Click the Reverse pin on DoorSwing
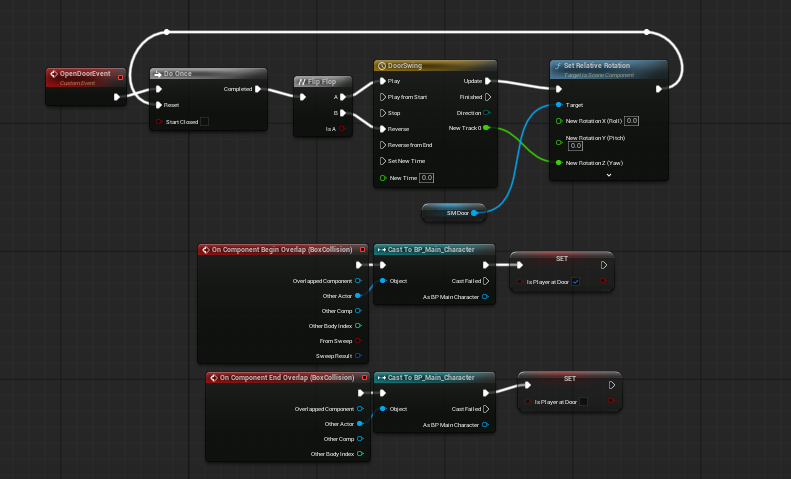The height and width of the screenshot is (479, 791). click(x=381, y=128)
